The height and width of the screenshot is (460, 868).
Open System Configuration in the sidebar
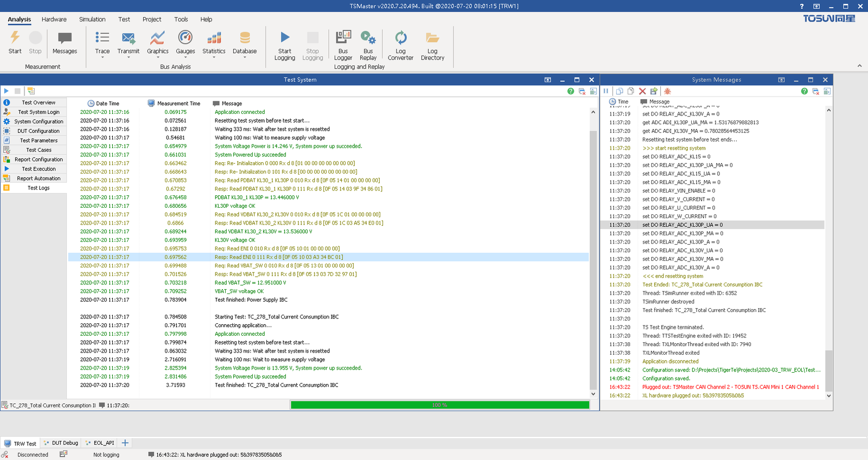click(x=34, y=122)
